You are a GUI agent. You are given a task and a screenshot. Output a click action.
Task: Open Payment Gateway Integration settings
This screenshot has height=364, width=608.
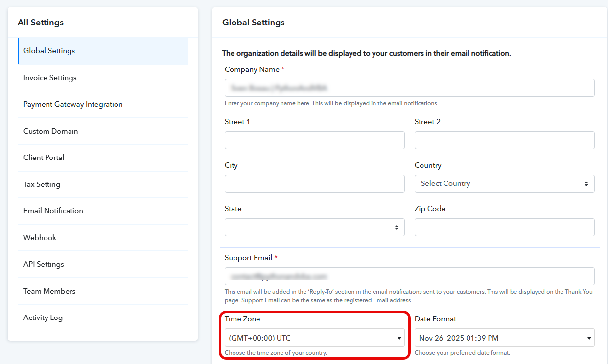coord(73,104)
